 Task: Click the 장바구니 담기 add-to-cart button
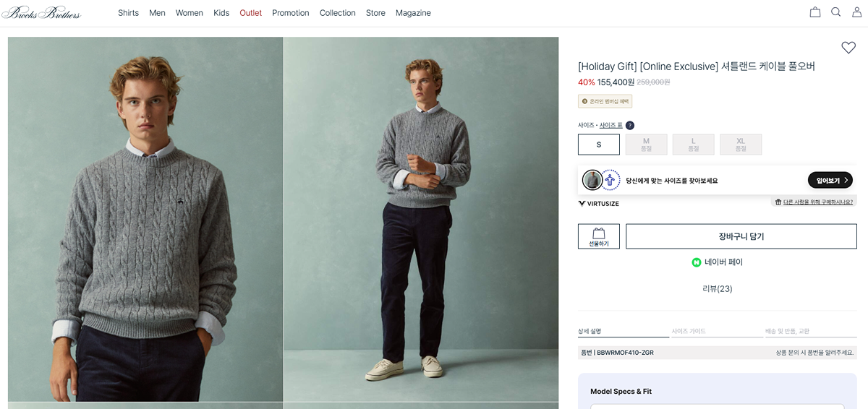741,236
